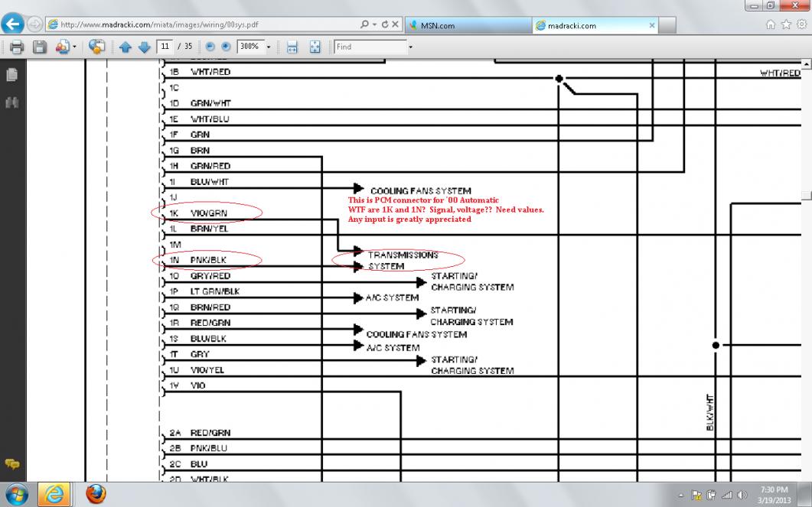Click the Windows Start orb
The image size is (812, 507).
tap(17, 495)
